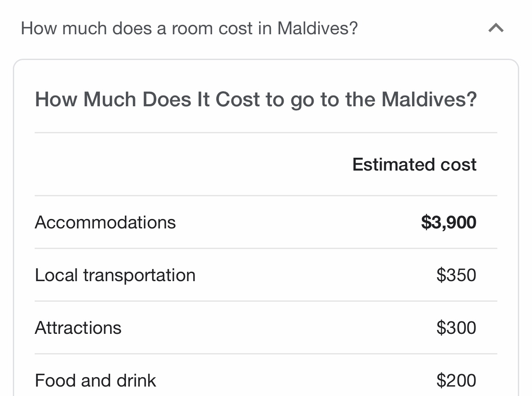The width and height of the screenshot is (532, 396).
Task: Tap the question 'How much does a room cost in Maldives?'
Action: click(189, 29)
